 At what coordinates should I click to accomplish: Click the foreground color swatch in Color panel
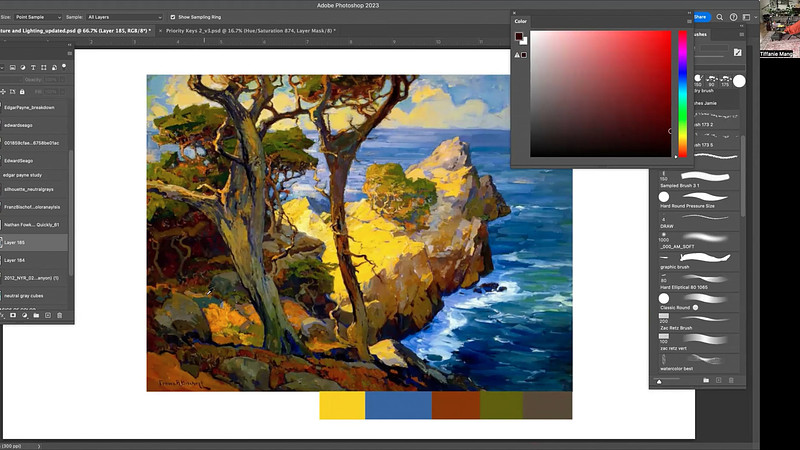click(519, 36)
